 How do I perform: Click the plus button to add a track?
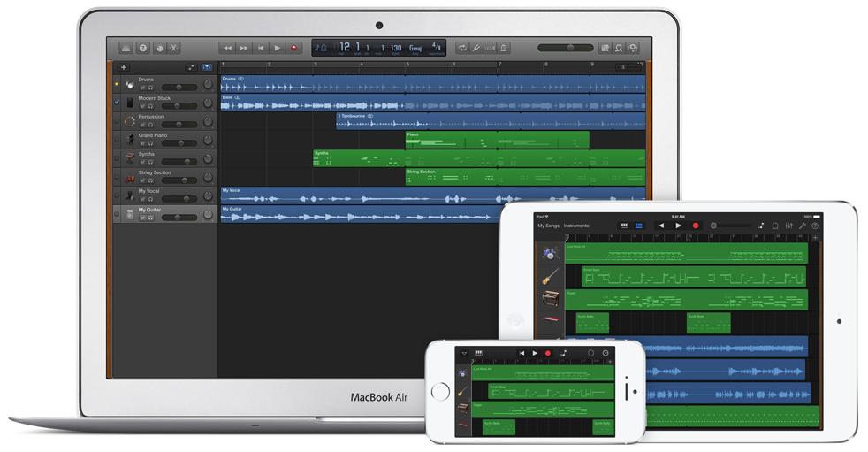[124, 67]
